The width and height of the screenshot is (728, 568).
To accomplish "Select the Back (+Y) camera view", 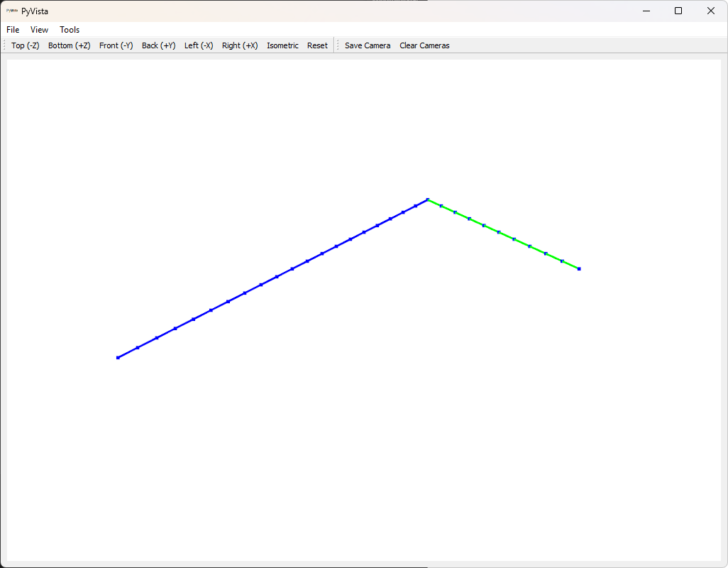I will pos(158,45).
